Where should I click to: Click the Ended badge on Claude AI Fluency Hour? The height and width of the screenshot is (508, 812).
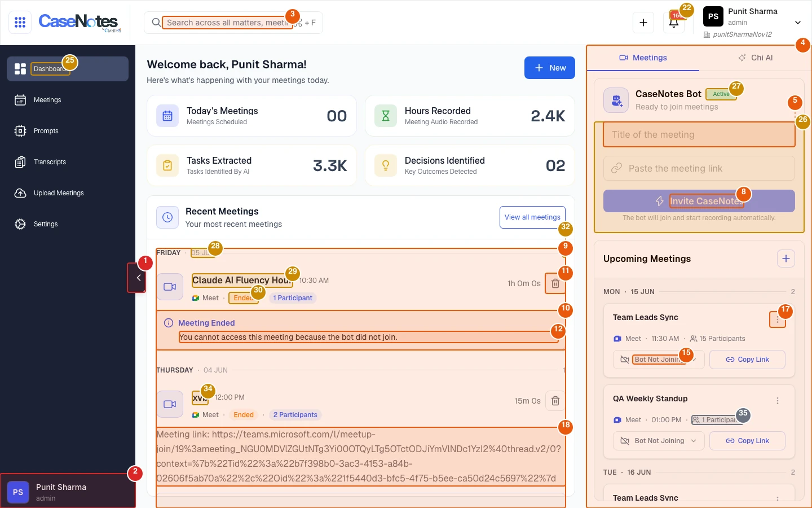(244, 298)
